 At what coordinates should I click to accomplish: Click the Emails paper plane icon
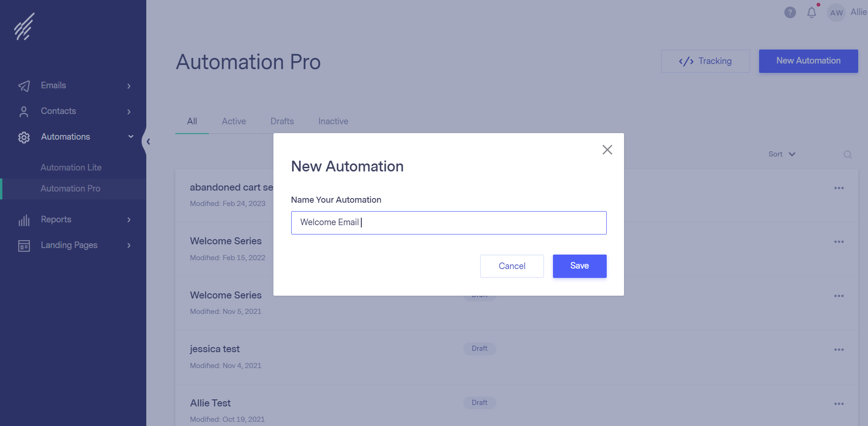(x=24, y=86)
